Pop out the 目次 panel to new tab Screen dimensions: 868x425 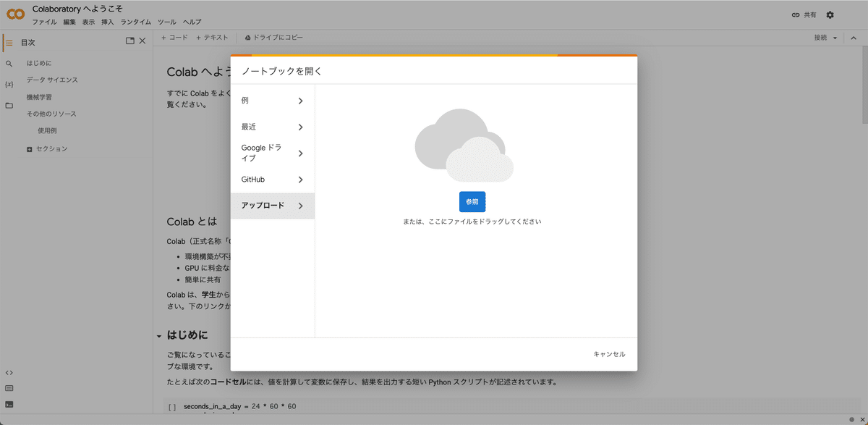[130, 41]
